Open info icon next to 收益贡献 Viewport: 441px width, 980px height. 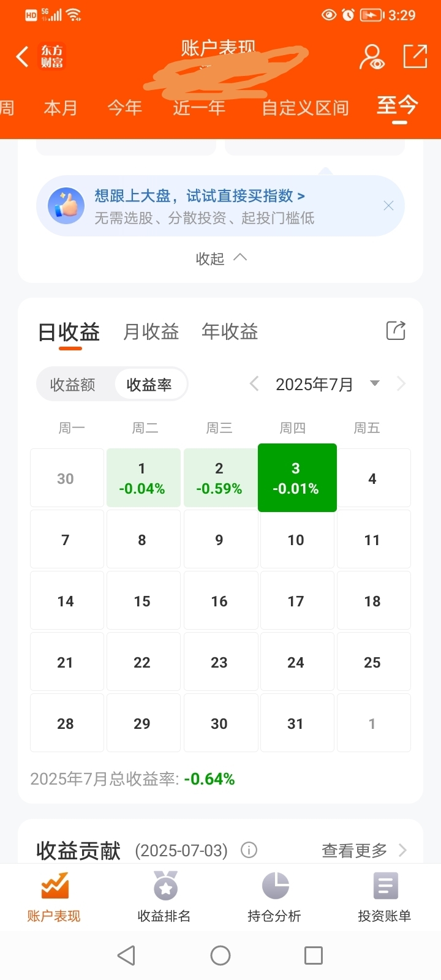point(249,850)
